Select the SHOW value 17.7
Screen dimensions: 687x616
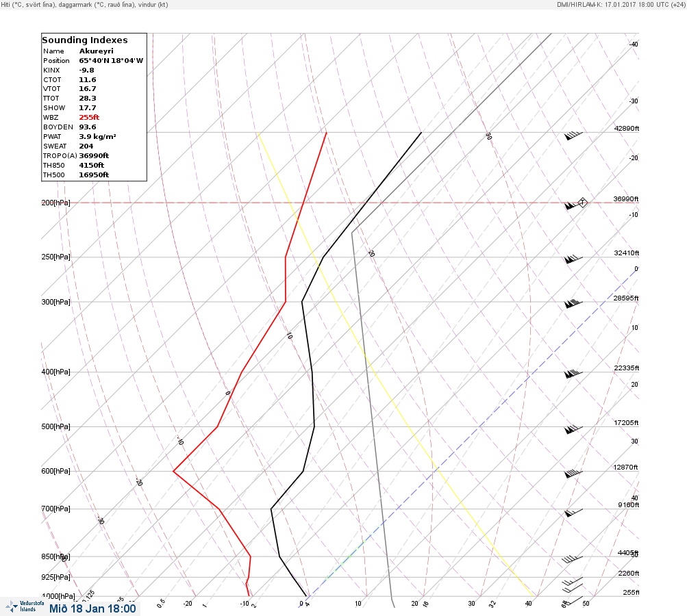pyautogui.click(x=88, y=107)
